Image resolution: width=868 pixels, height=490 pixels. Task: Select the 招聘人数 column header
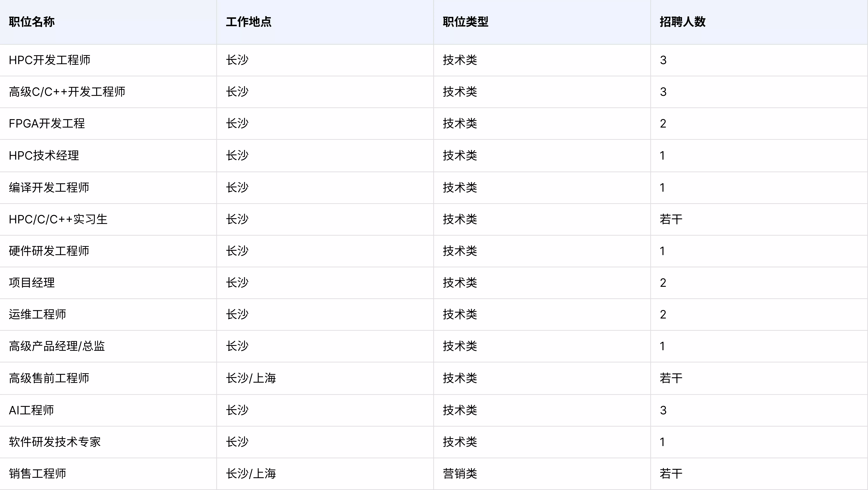pos(683,22)
